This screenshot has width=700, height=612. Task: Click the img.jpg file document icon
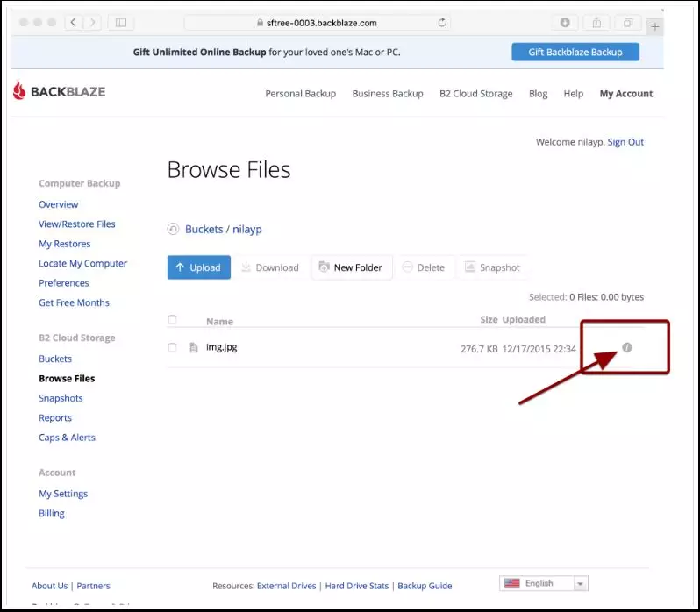194,347
